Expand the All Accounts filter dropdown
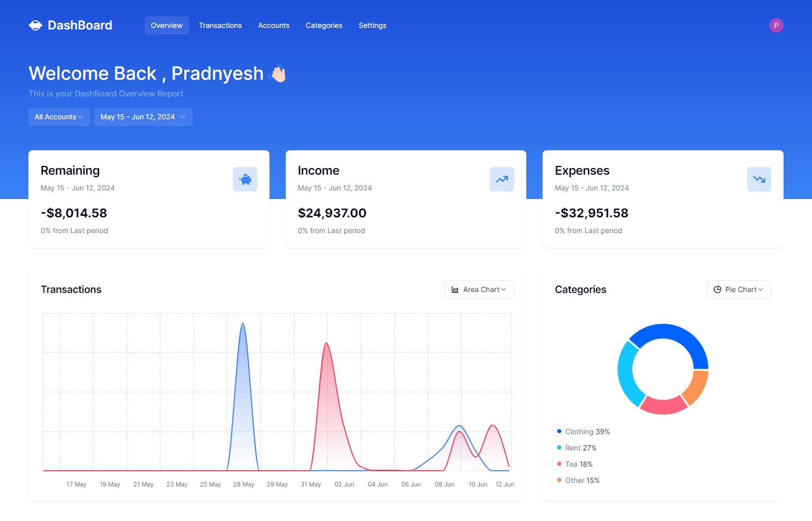The height and width of the screenshot is (521, 812). point(59,117)
